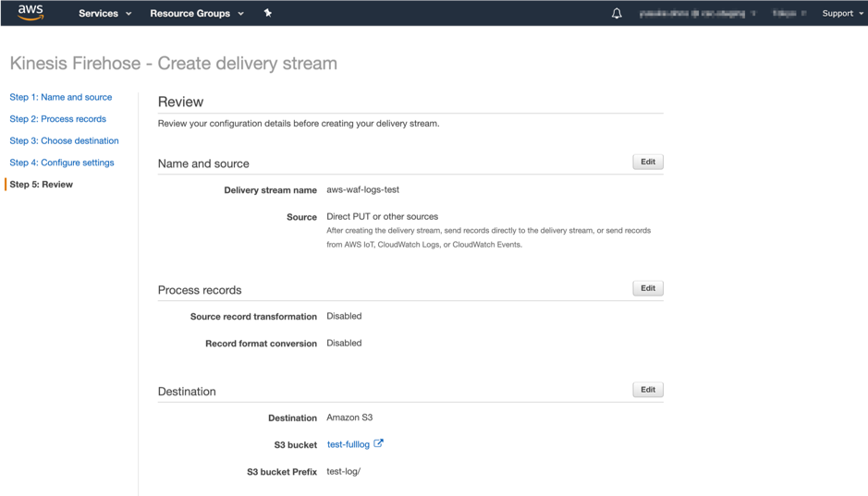Image resolution: width=868 pixels, height=496 pixels.
Task: Click the external link icon beside test-fulllog
Action: (378, 443)
